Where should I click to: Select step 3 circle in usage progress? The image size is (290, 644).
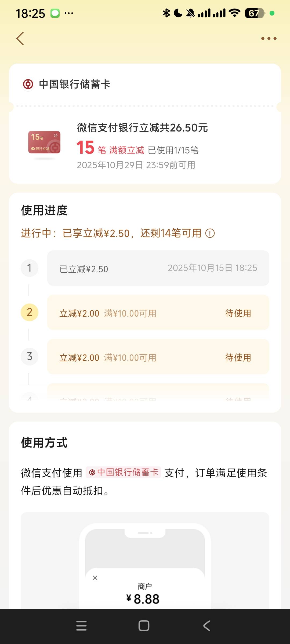pyautogui.click(x=30, y=356)
